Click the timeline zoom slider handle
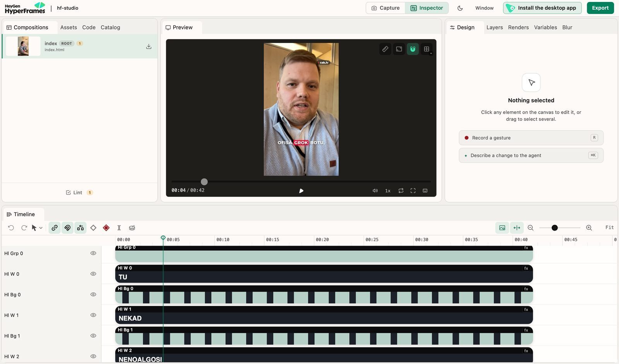This screenshot has width=619, height=364. 555,228
